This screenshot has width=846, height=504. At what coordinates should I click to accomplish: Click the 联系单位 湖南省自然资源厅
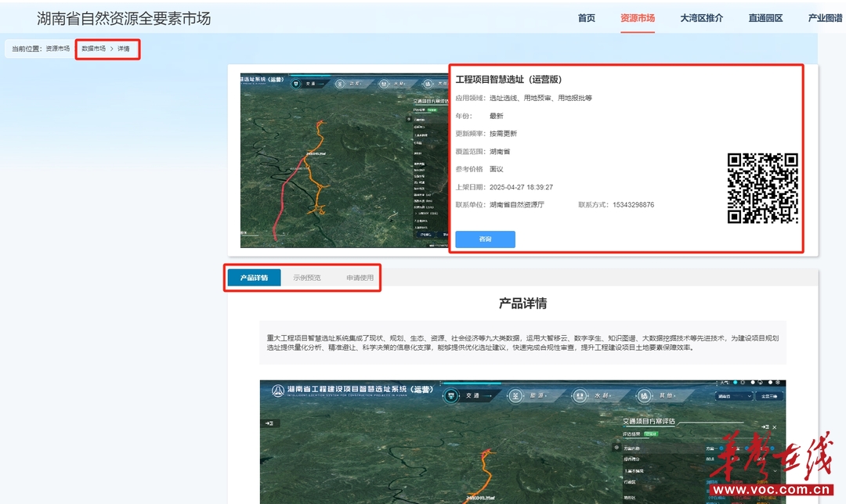coord(516,205)
